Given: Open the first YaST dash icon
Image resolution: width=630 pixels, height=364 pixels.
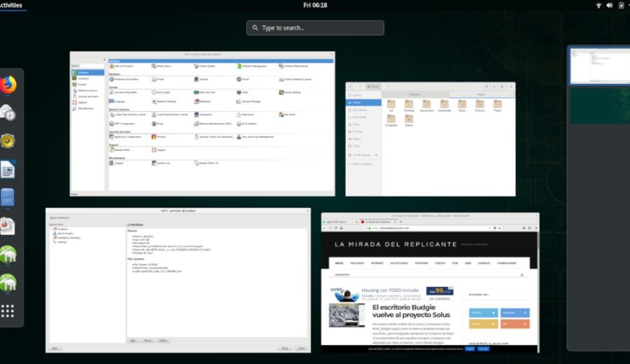Looking at the screenshot, I should 8,255.
